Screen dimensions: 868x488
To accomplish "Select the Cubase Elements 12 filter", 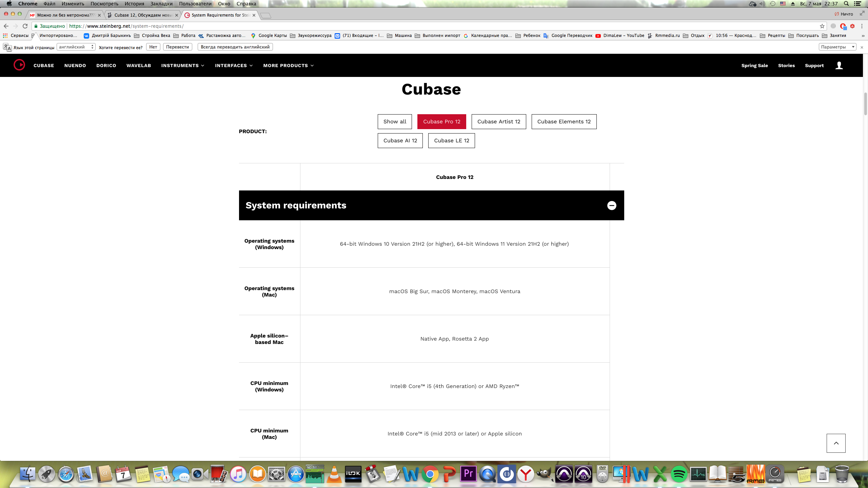I will [564, 122].
